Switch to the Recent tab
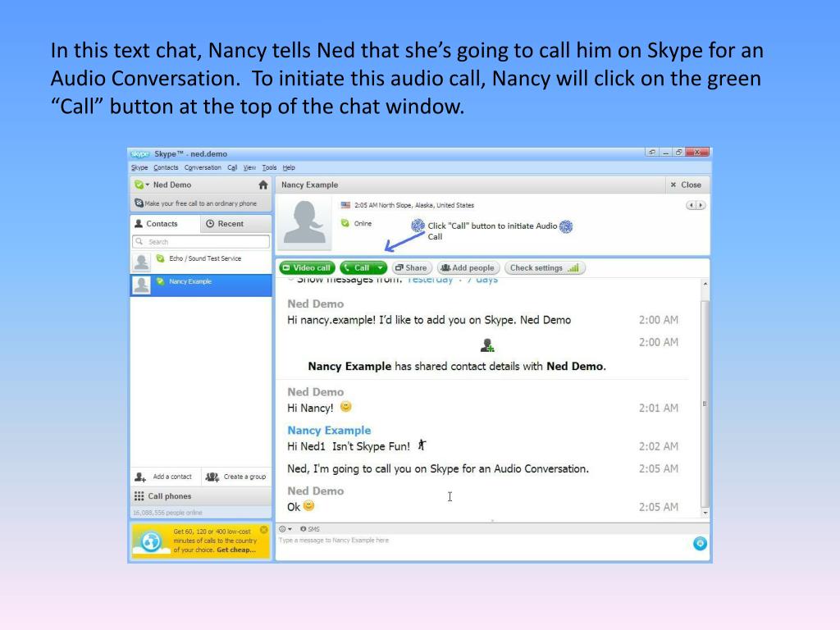This screenshot has height=630, width=840. tap(236, 223)
